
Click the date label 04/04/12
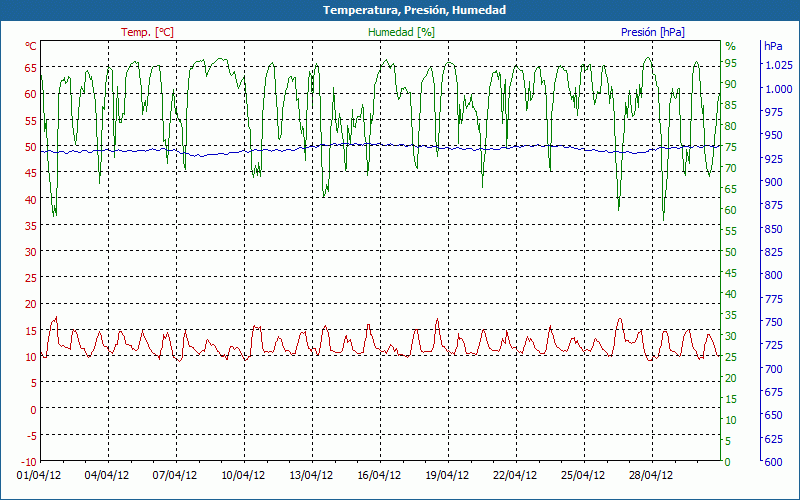click(x=107, y=476)
